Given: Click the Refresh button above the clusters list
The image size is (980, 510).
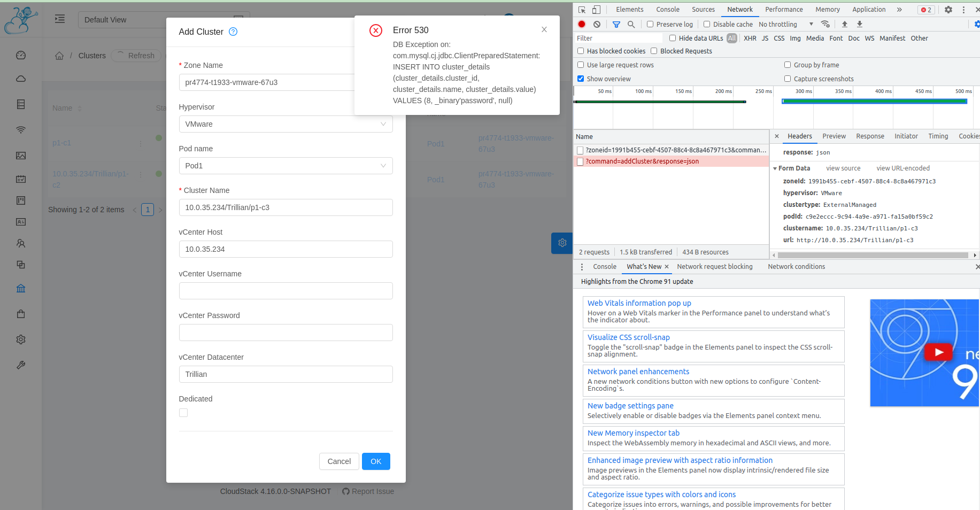Looking at the screenshot, I should pos(136,55).
